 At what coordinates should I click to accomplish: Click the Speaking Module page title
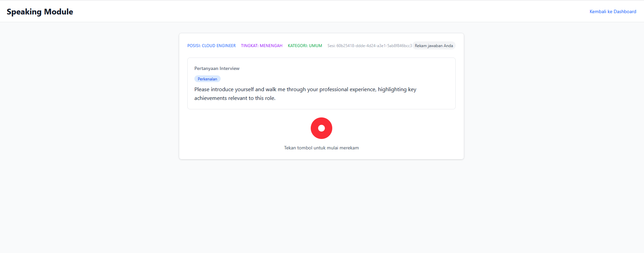point(40,12)
